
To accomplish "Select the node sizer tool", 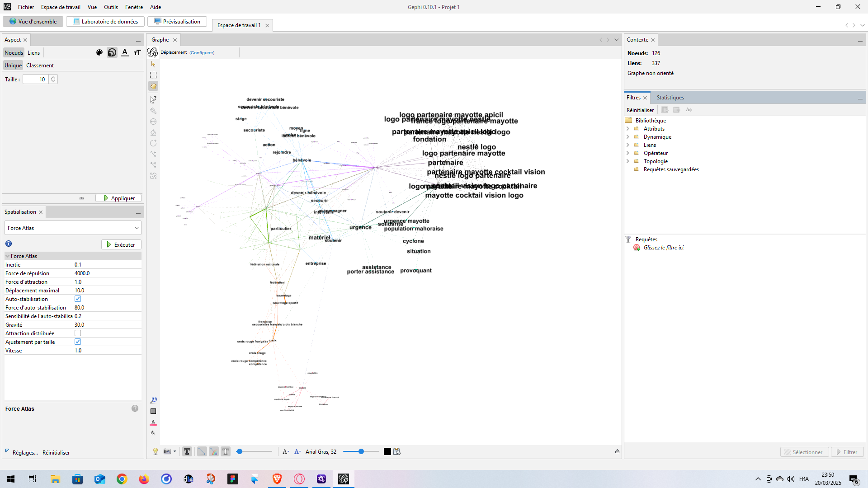I will tap(153, 122).
